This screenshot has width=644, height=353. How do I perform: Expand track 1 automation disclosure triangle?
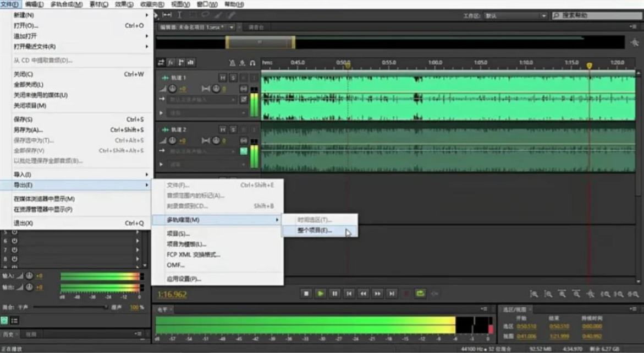[161, 112]
